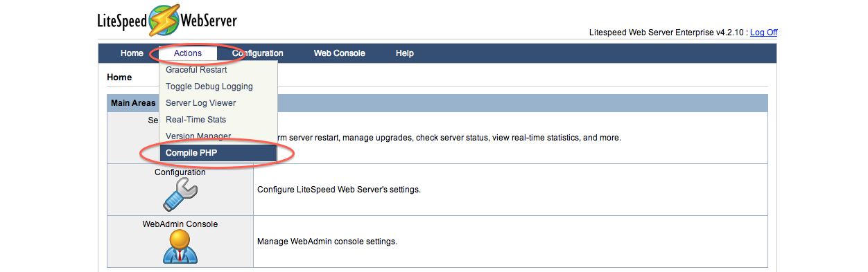
Task: Click 'Configure LiteSpeed Web Server's settings.' text
Action: [x=339, y=190]
